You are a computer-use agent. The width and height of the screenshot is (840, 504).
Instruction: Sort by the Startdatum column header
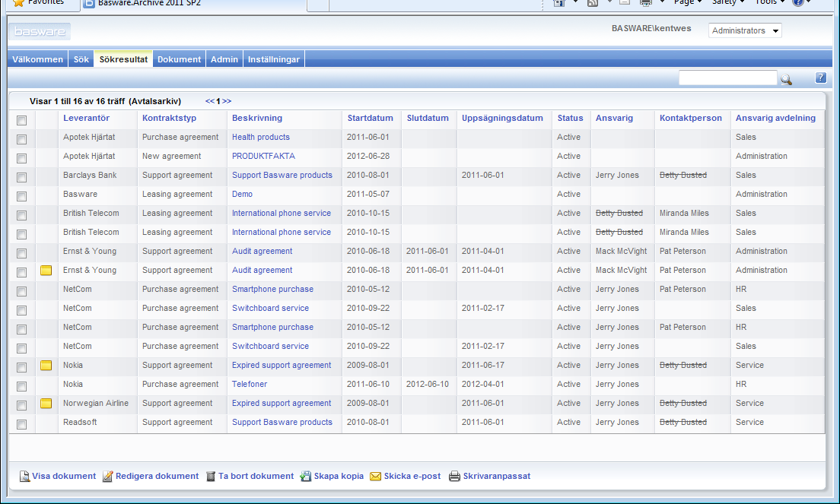tap(371, 119)
